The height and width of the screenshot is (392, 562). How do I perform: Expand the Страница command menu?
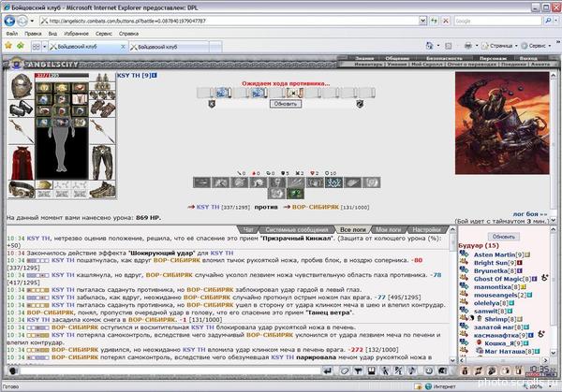(x=499, y=46)
